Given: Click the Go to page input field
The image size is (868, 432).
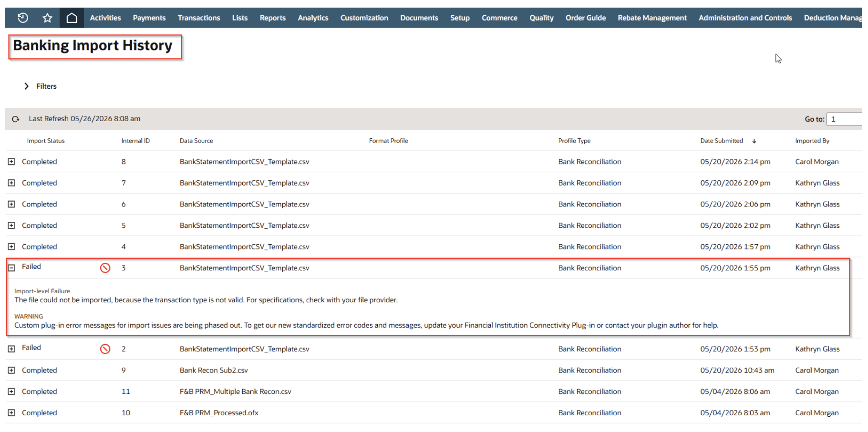Looking at the screenshot, I should pos(844,119).
